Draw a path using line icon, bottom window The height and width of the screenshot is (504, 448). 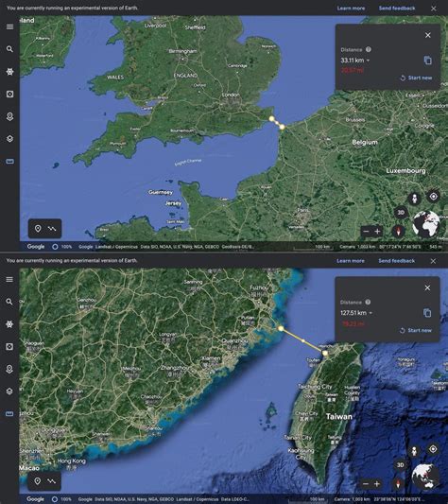pyautogui.click(x=51, y=481)
